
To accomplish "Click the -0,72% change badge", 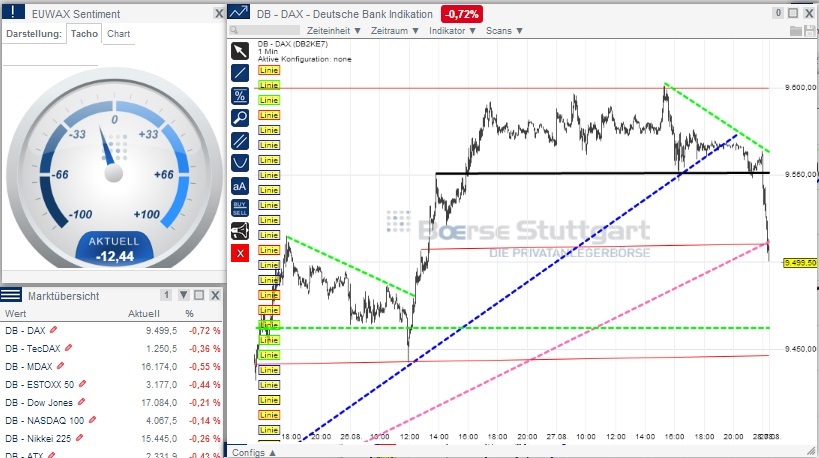I will point(462,14).
